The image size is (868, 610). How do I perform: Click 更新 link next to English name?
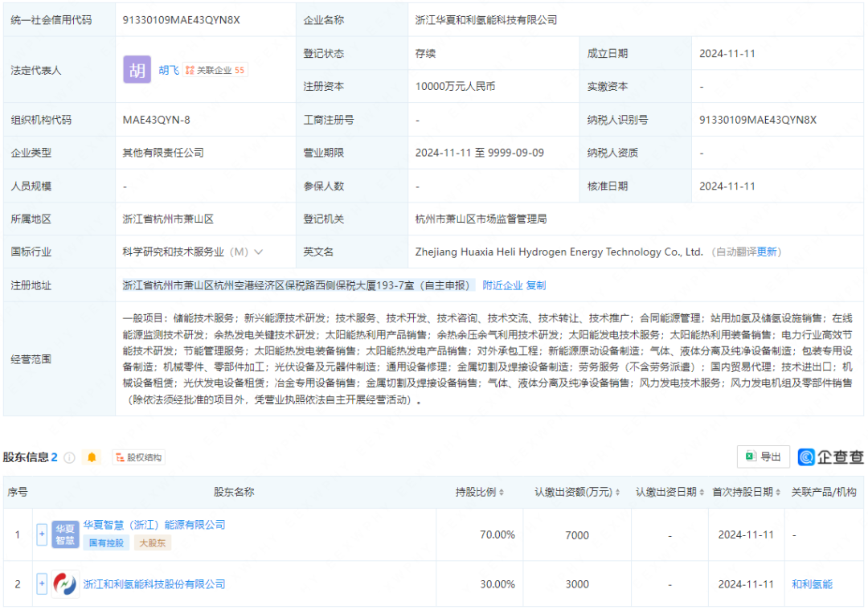[x=767, y=252]
